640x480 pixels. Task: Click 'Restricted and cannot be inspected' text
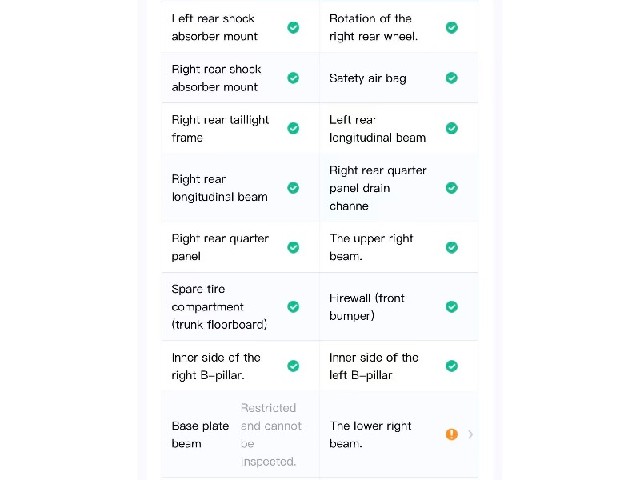pyautogui.click(x=271, y=435)
